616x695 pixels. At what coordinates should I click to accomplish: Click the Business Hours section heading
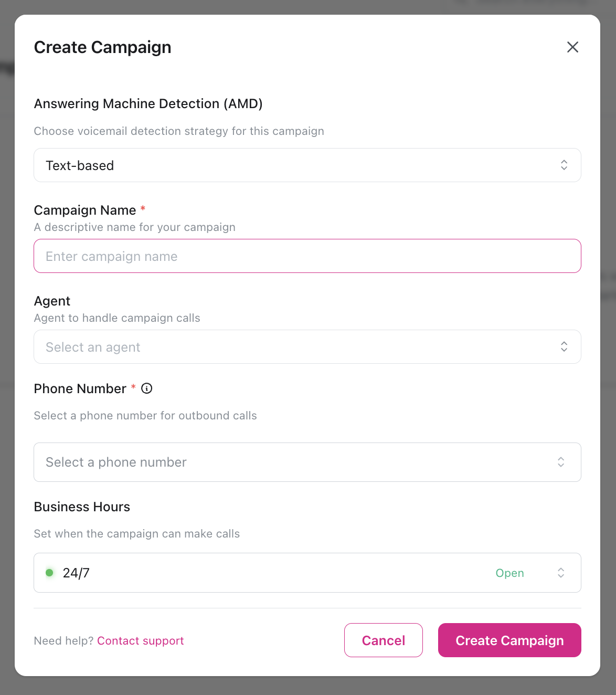[x=82, y=507]
